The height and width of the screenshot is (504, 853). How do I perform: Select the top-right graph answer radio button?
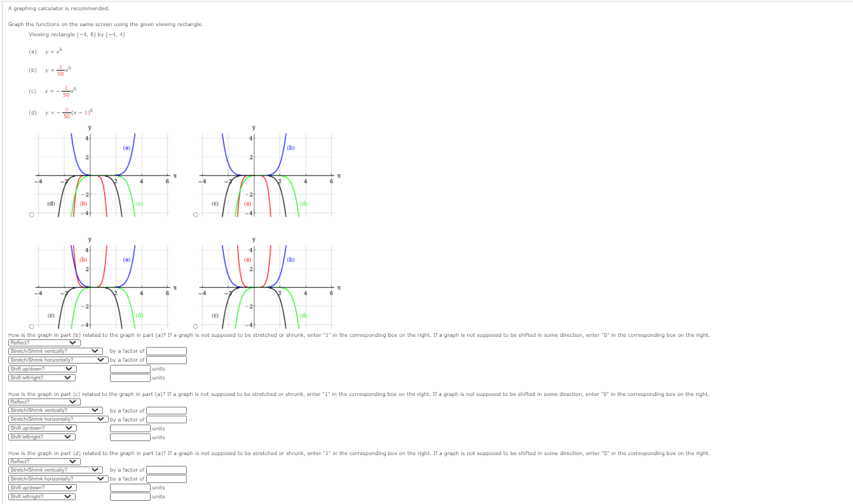click(x=195, y=215)
